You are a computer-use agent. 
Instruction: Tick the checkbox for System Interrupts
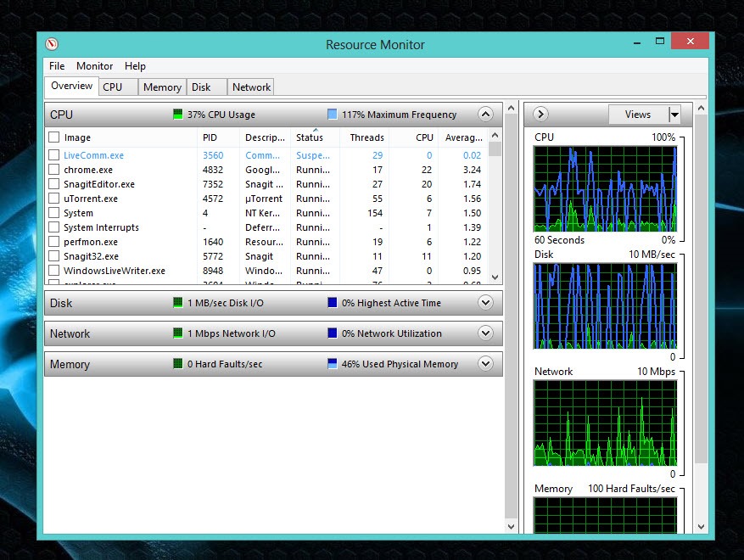click(54, 227)
